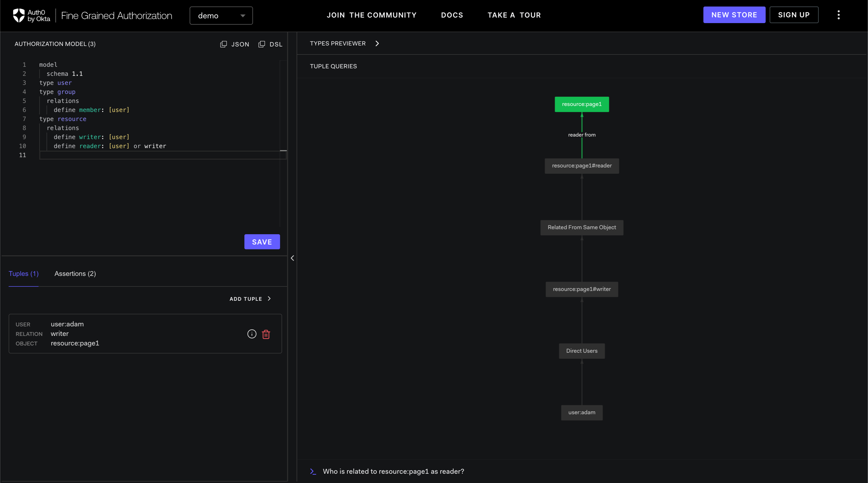
Task: Click the Tuple Queries heading
Action: (x=333, y=66)
